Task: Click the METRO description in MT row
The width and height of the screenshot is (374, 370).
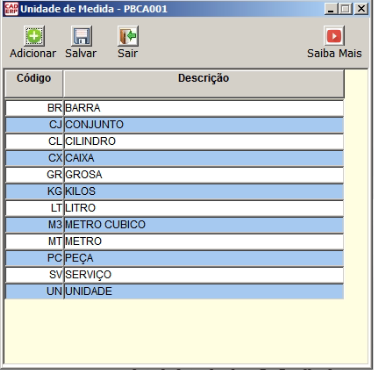Action: (204, 241)
